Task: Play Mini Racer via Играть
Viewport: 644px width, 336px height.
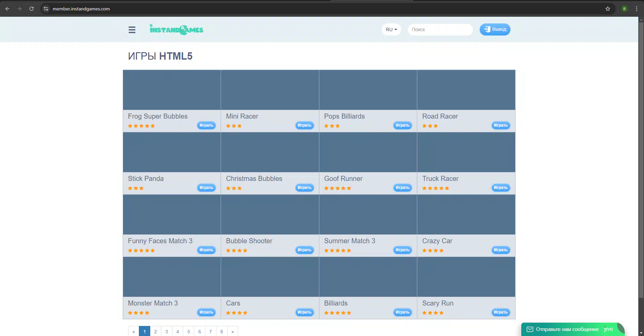Action: pyautogui.click(x=305, y=125)
